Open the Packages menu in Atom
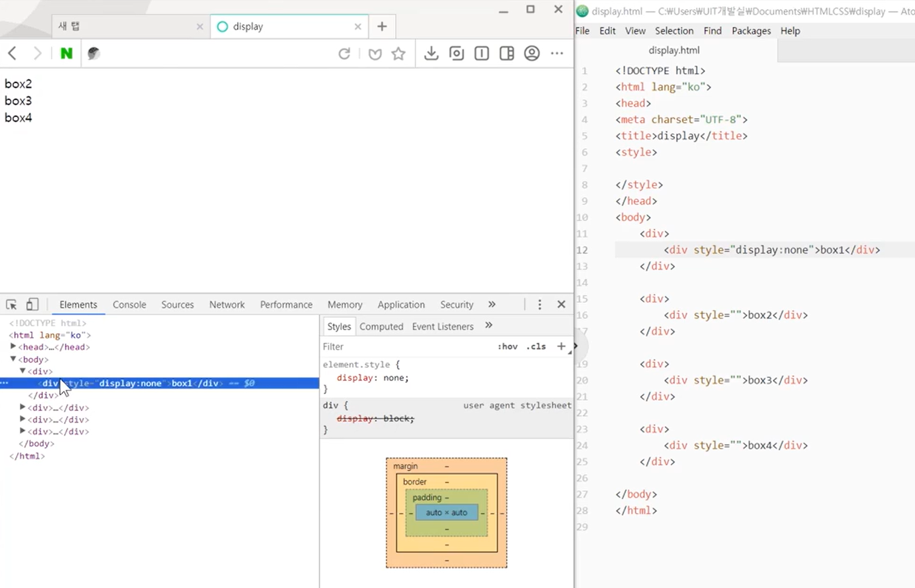Image resolution: width=915 pixels, height=588 pixels. [751, 31]
